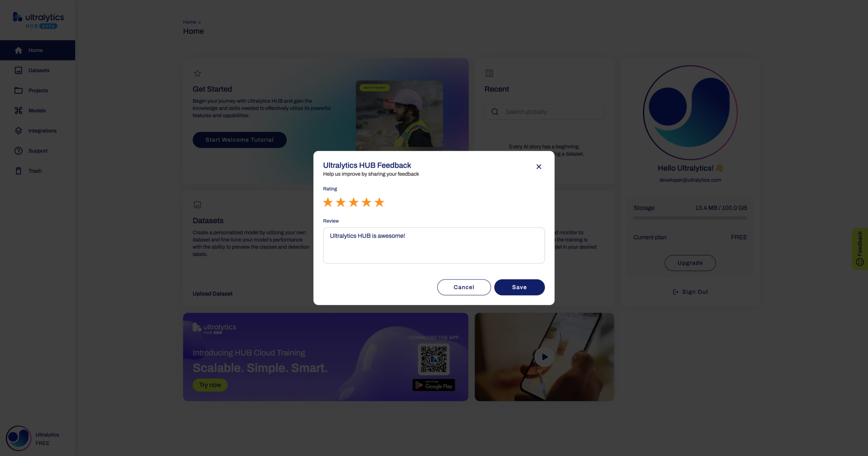
Task: Click the review text input field
Action: click(434, 245)
